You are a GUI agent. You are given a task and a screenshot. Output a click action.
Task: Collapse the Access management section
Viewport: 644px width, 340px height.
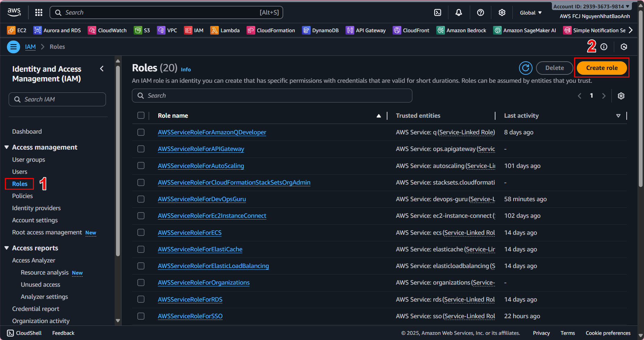7,147
